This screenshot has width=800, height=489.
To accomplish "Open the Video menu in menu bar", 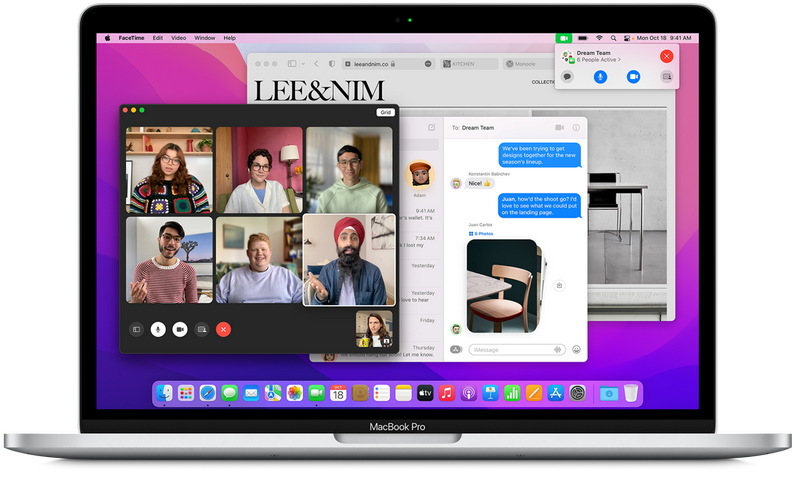I will [x=178, y=38].
